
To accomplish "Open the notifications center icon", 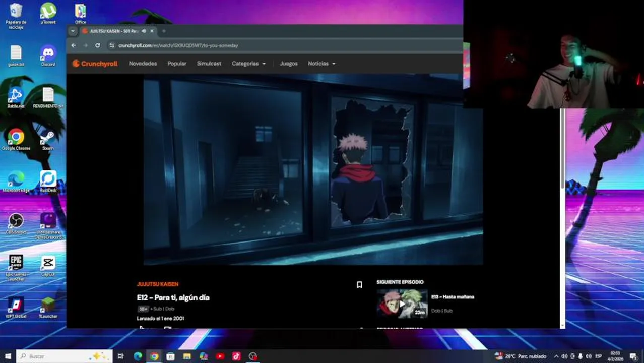I will click(x=633, y=356).
